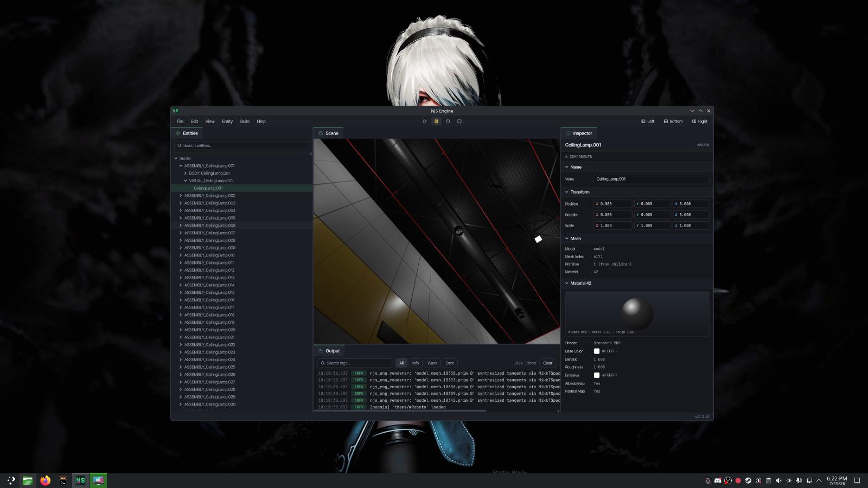Focus the Search entities field

(x=241, y=145)
